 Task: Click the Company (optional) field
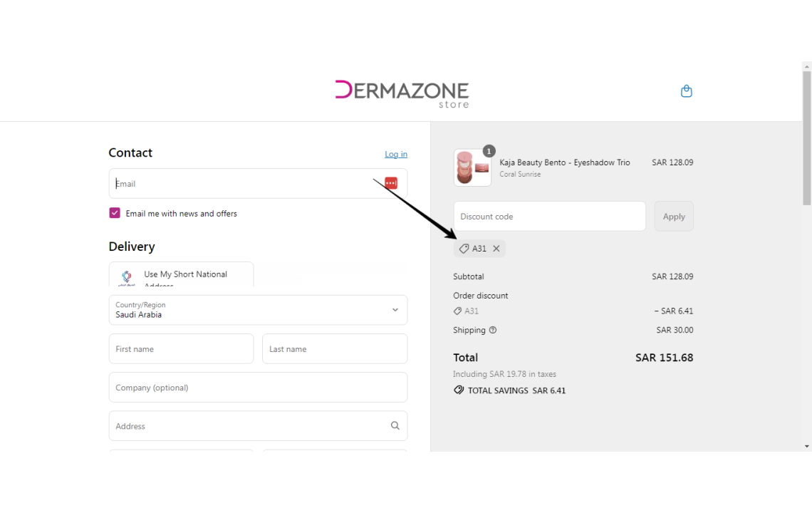tap(258, 387)
